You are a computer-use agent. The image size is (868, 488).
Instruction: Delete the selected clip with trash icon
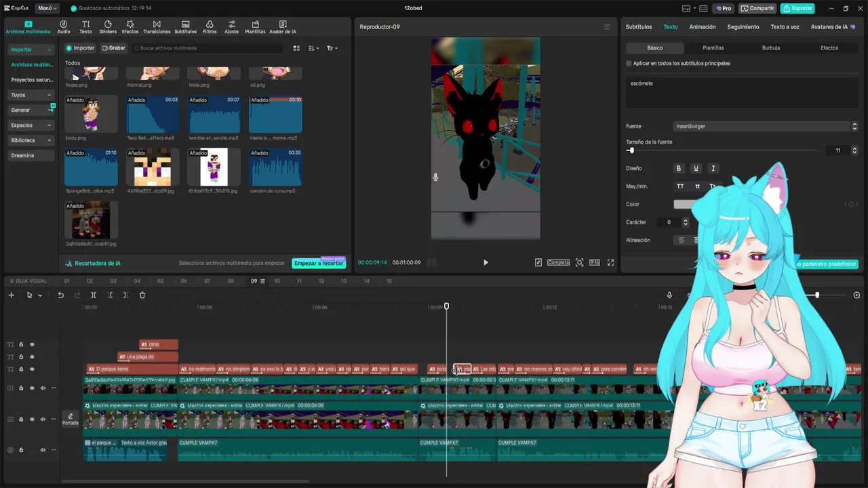click(142, 295)
